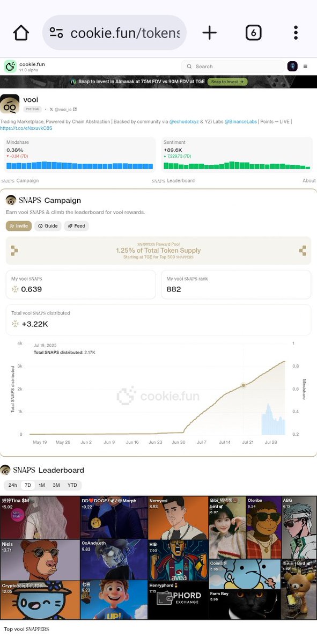Image resolution: width=317 pixels, height=644 pixels.
Task: Open the Farm Boy leaderboard tile
Action: pyautogui.click(x=245, y=605)
